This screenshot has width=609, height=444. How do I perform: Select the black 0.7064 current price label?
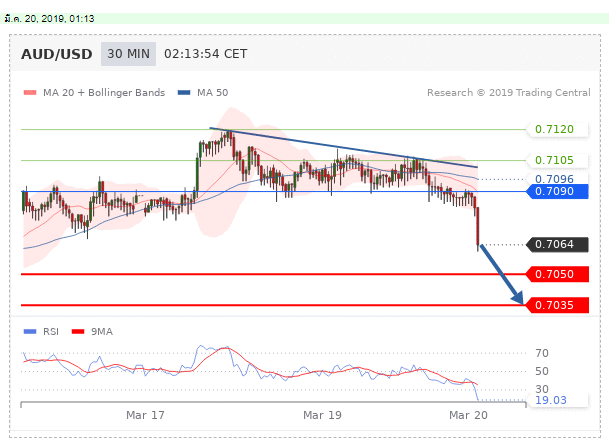[557, 245]
